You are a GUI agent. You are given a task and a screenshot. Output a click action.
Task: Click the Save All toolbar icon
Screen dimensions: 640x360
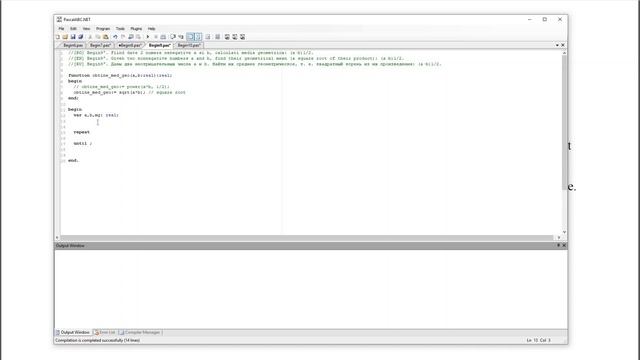tap(81, 37)
